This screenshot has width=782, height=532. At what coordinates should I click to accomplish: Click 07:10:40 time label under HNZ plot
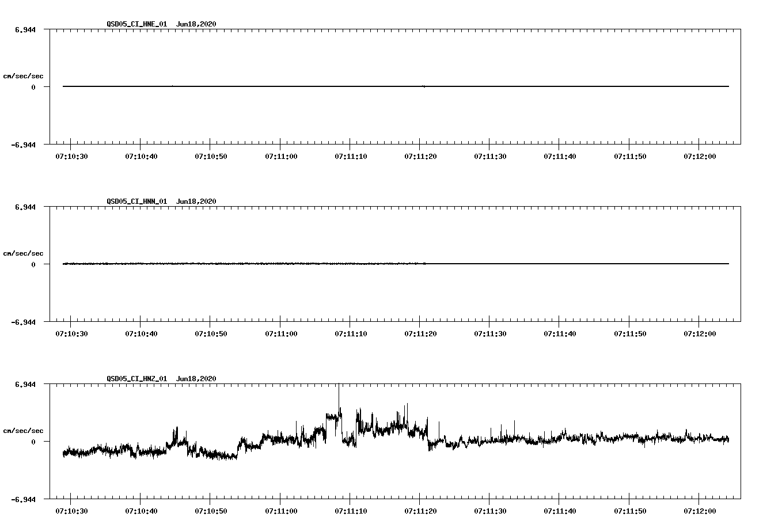[x=141, y=511]
